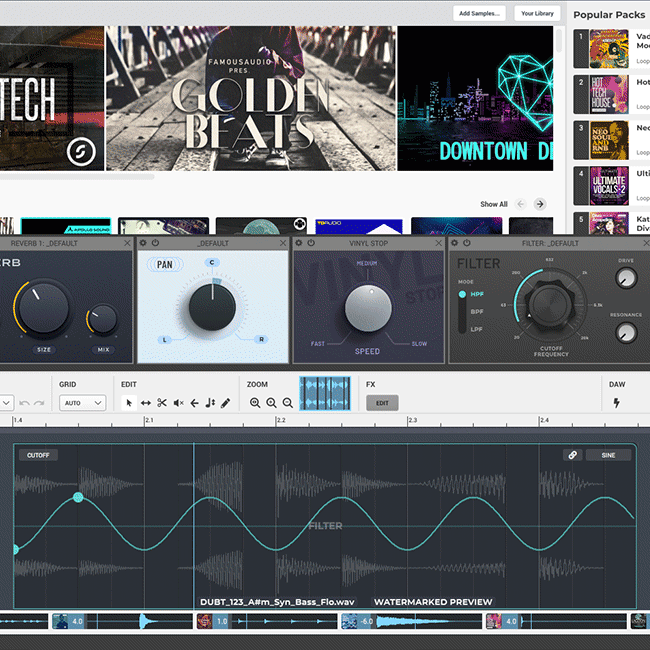Select the mute speaker edit tool
Screen dimensions: 650x650
point(178,403)
